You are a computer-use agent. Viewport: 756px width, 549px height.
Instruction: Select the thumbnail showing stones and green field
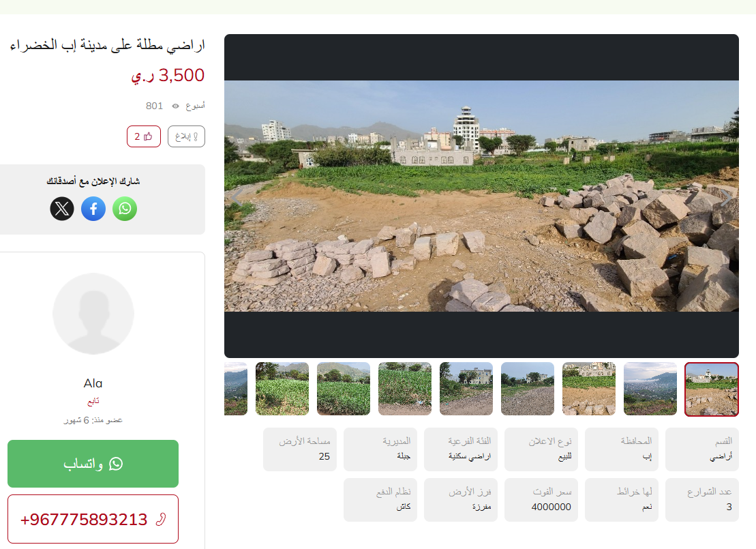pos(589,389)
